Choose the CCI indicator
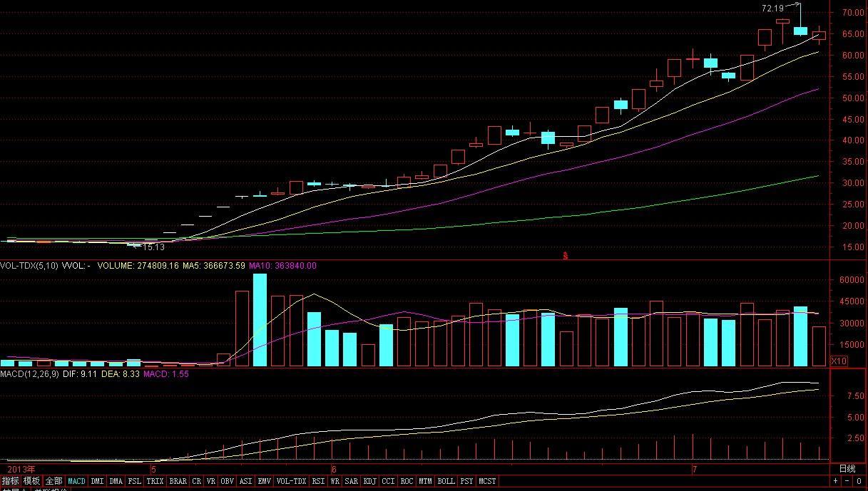 click(x=389, y=481)
